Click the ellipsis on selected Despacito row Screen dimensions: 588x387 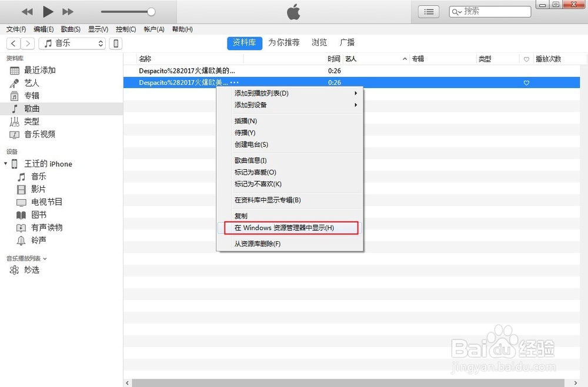click(235, 82)
